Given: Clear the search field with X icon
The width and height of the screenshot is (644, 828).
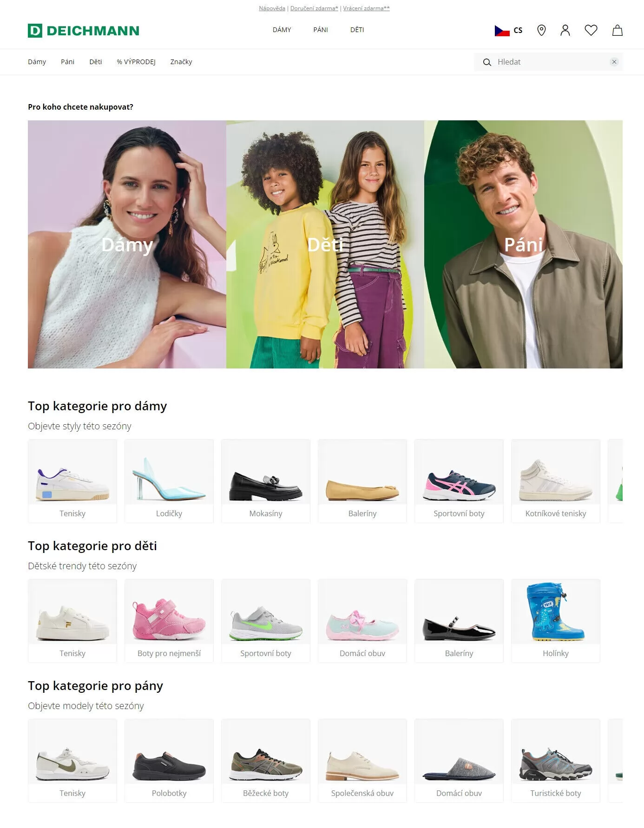Looking at the screenshot, I should (614, 62).
